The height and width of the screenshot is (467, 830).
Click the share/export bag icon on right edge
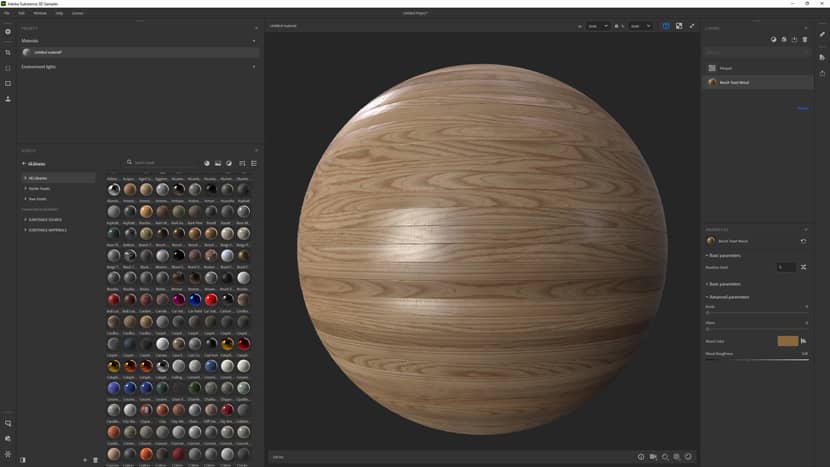tap(822, 74)
